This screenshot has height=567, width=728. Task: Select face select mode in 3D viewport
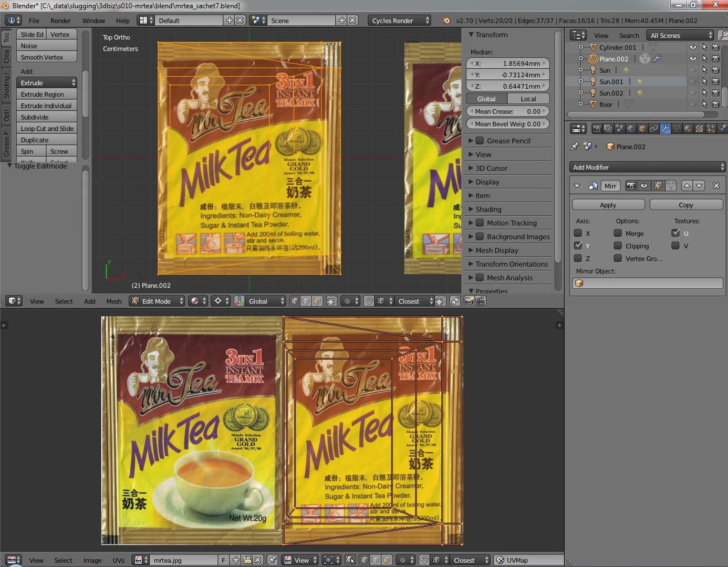(317, 301)
